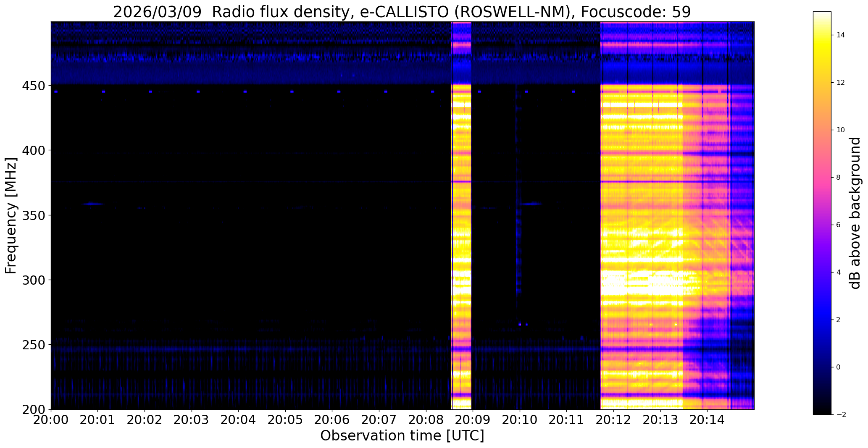Click the colorbar tick label 6

coord(839,225)
